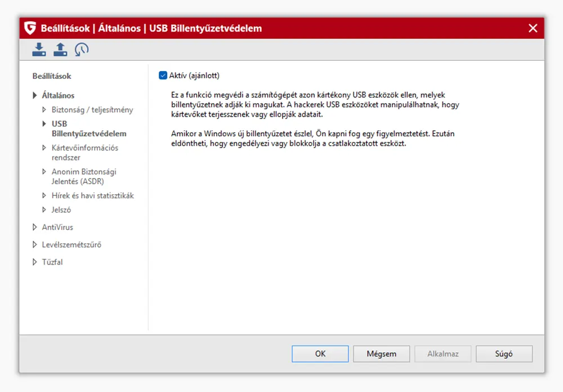
Task: Open Biztonság / teljesítmény settings page
Action: point(92,110)
